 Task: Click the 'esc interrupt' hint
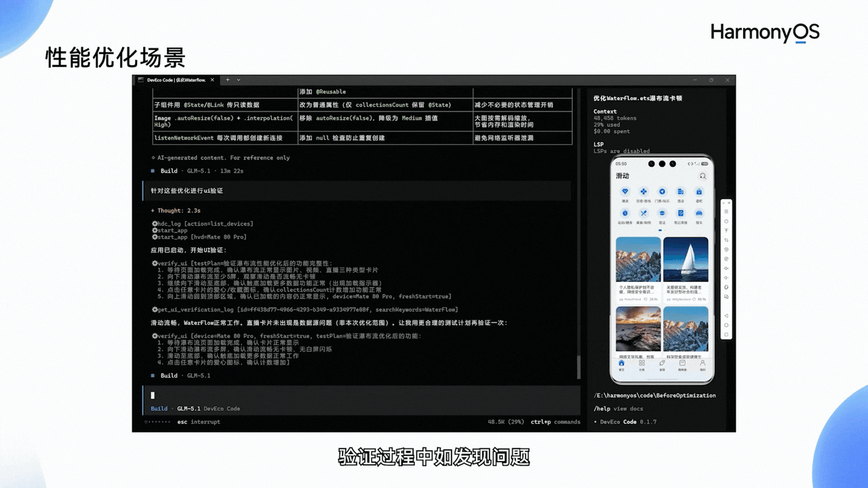[199, 422]
